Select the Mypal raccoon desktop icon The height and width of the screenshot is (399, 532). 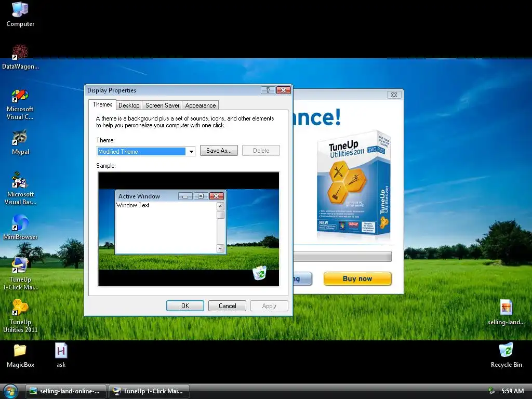[20, 142]
